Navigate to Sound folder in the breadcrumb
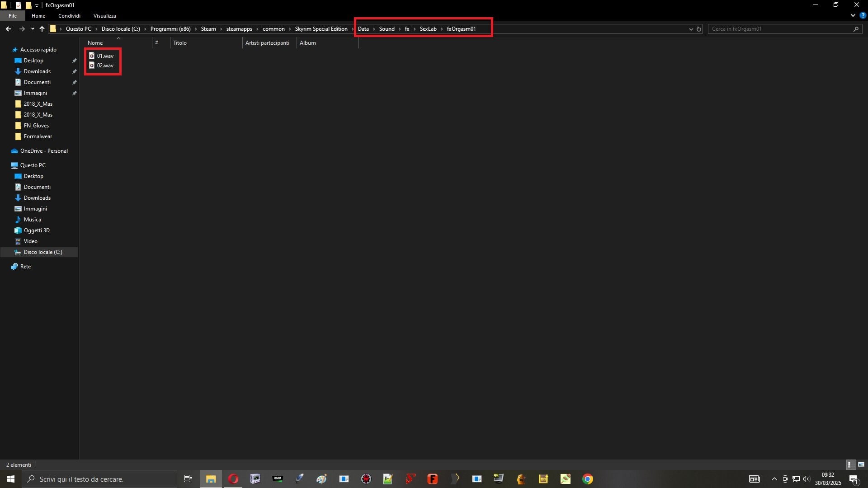Screen dimensions: 868x488 (x=387, y=29)
